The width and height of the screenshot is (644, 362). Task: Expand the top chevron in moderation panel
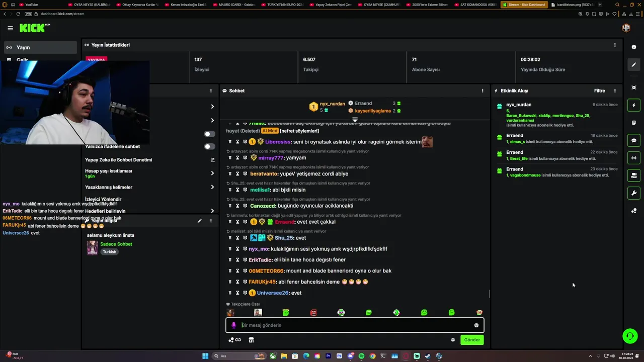(x=212, y=107)
